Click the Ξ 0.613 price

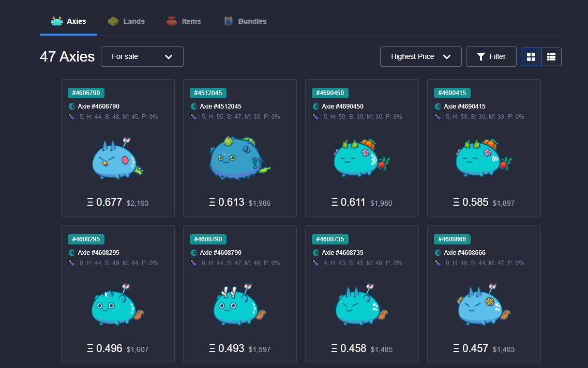(227, 203)
